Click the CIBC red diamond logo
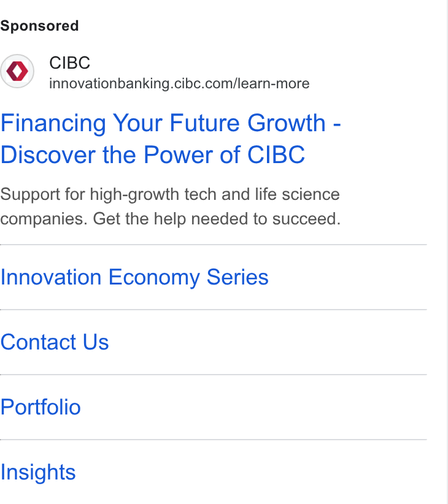 [17, 71]
